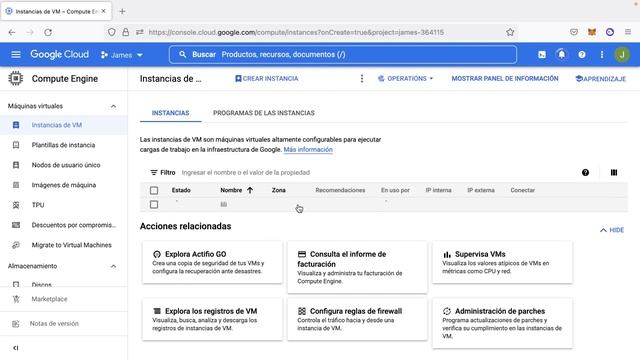
Task: Open the Supervisa VMs card
Action: coord(502,262)
